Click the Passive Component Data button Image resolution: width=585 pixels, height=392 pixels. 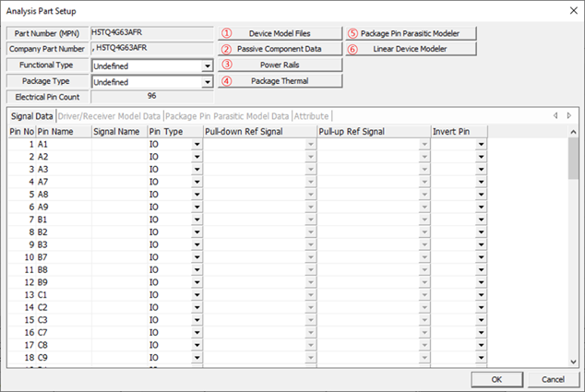pos(280,49)
